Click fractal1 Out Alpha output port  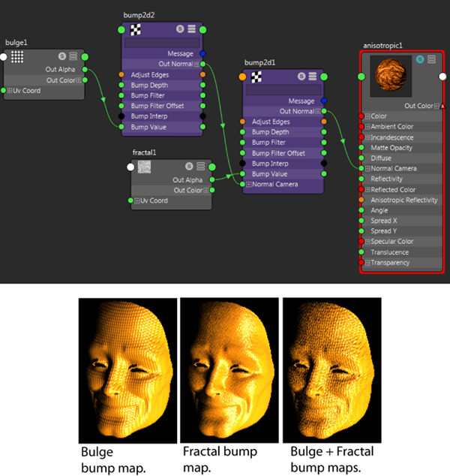(212, 179)
